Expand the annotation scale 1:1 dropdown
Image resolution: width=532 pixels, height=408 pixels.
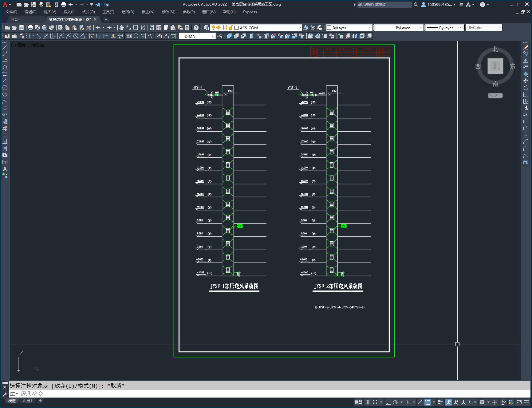pyautogui.click(x=472, y=402)
